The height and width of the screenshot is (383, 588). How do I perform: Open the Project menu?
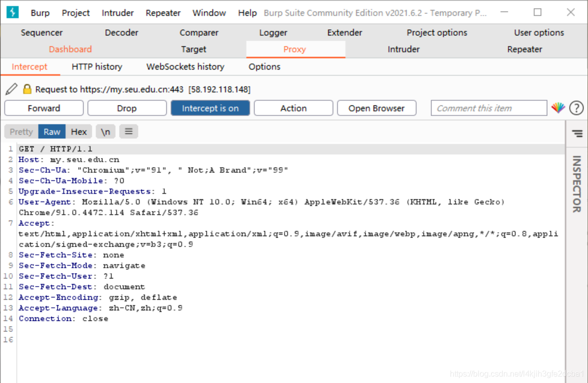[x=76, y=13]
